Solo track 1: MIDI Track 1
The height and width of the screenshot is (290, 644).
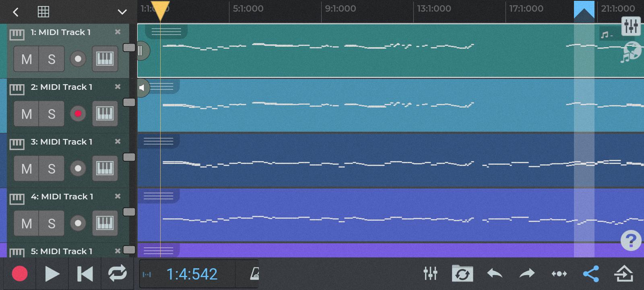(52, 59)
